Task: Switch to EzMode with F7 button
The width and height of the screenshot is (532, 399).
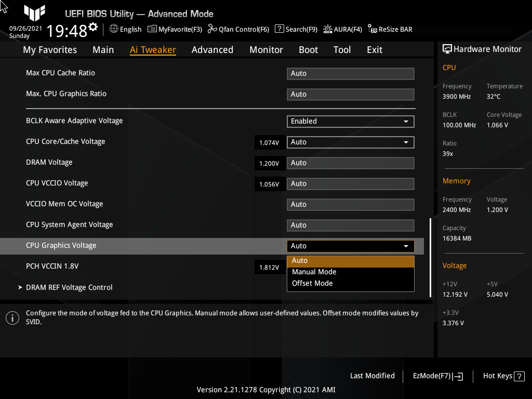Action: pyautogui.click(x=437, y=376)
